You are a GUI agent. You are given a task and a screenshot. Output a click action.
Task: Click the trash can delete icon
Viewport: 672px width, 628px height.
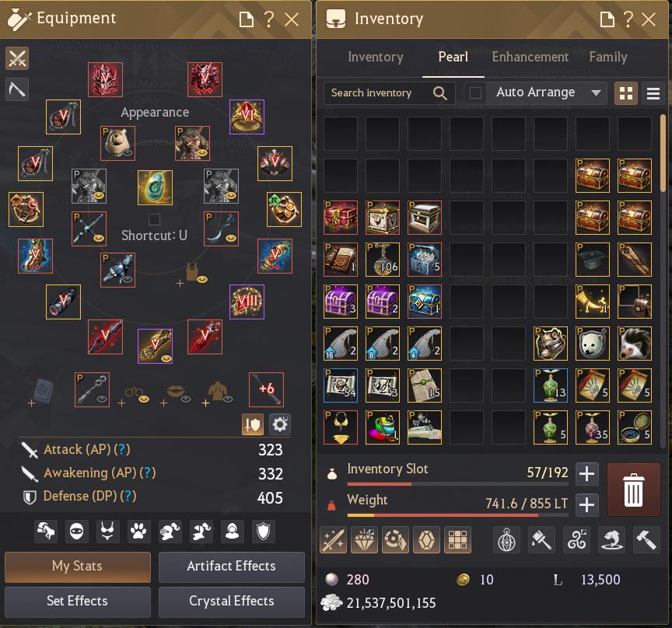pyautogui.click(x=633, y=490)
